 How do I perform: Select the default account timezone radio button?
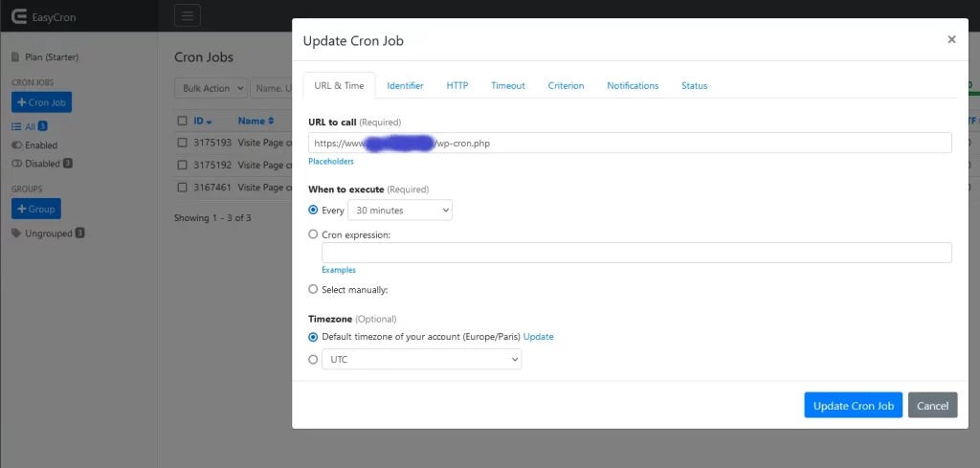313,336
